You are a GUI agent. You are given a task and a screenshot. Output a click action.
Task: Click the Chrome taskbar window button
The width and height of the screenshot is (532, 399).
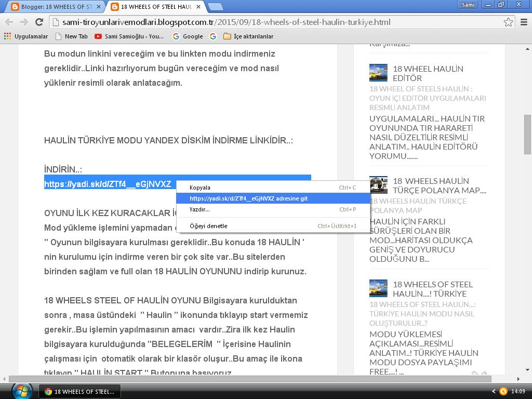tap(79, 392)
